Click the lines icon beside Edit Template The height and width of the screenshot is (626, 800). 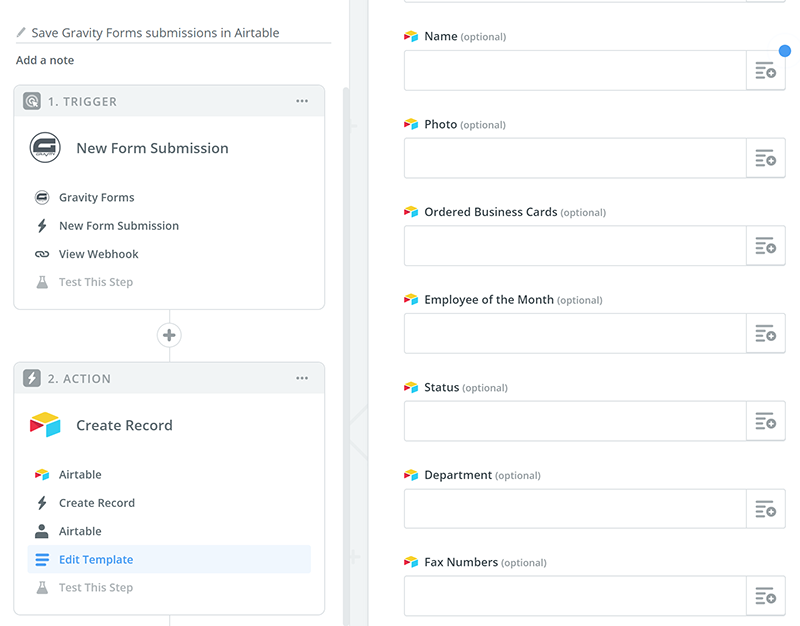coord(42,560)
